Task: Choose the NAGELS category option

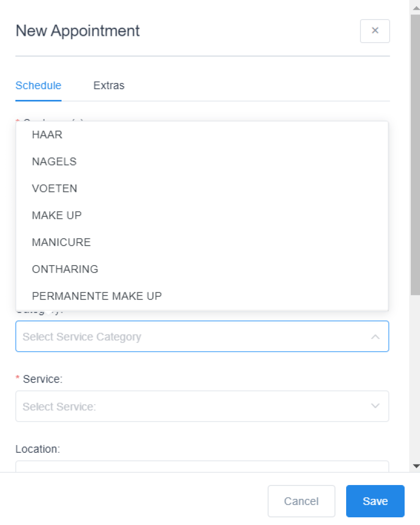Action: (54, 161)
